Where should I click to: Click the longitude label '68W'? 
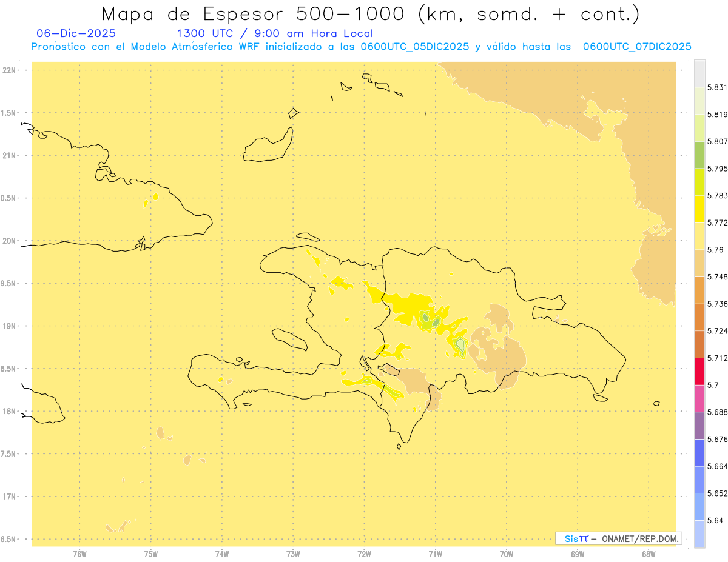point(649,554)
